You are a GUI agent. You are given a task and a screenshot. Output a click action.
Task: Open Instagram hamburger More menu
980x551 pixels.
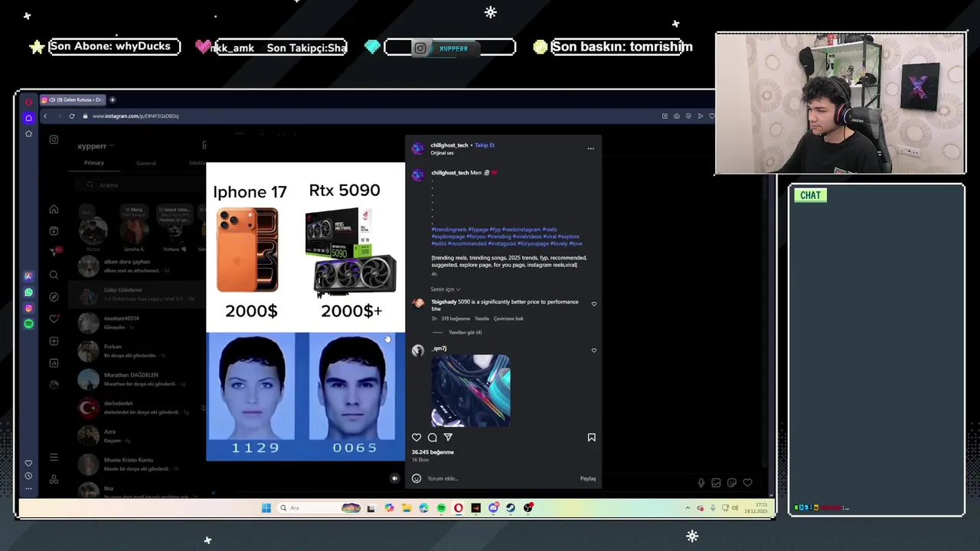click(x=54, y=458)
